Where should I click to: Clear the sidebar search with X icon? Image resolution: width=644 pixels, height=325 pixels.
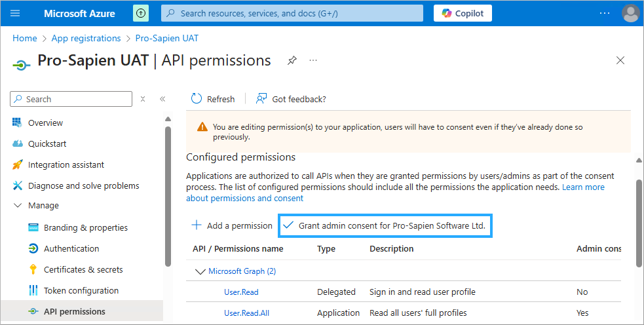[143, 99]
